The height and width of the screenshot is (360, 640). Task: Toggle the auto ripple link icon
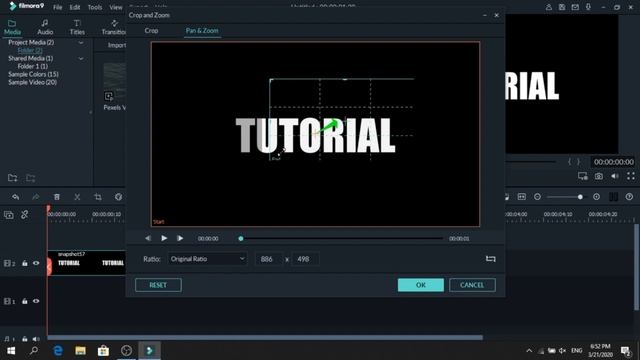pyautogui.click(x=24, y=214)
